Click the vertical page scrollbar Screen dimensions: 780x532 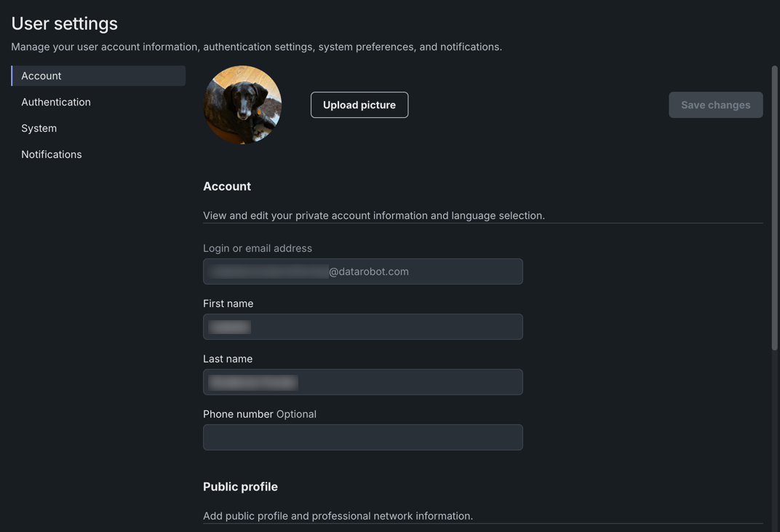coord(774,207)
